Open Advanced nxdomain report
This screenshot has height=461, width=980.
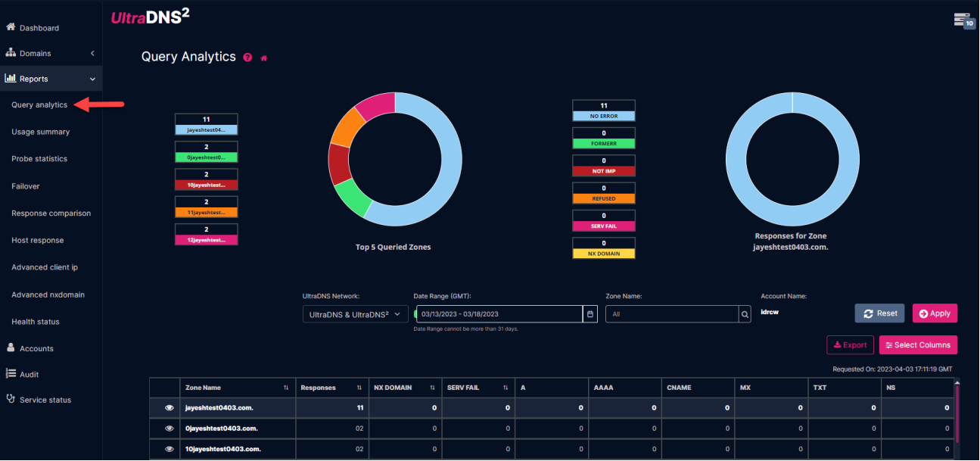(48, 294)
